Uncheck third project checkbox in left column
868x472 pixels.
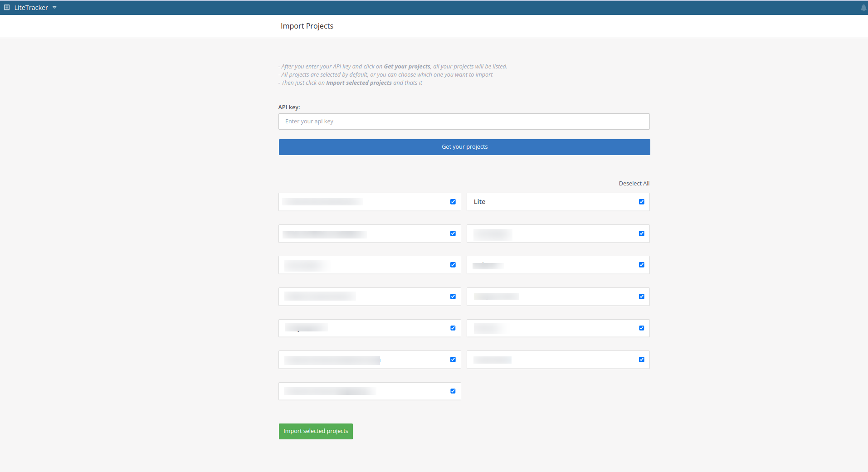[453, 265]
